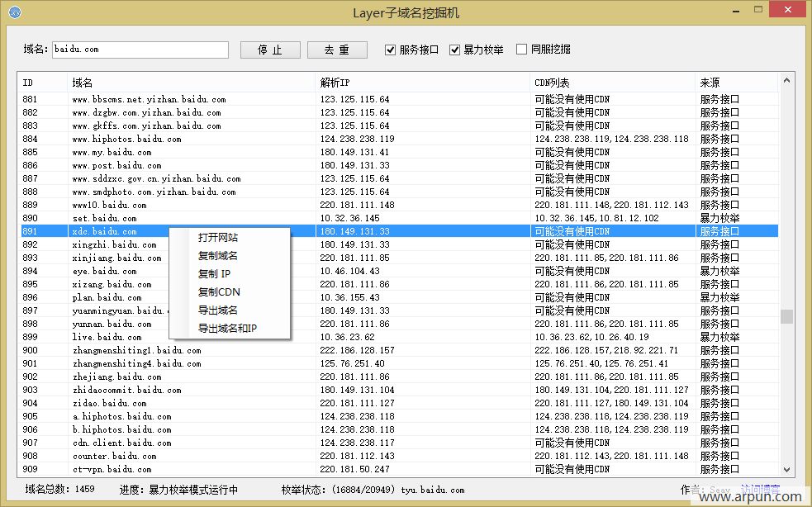This screenshot has height=507, width=812.
Task: Select row zhejiang.baidu.com
Action: coord(399,377)
